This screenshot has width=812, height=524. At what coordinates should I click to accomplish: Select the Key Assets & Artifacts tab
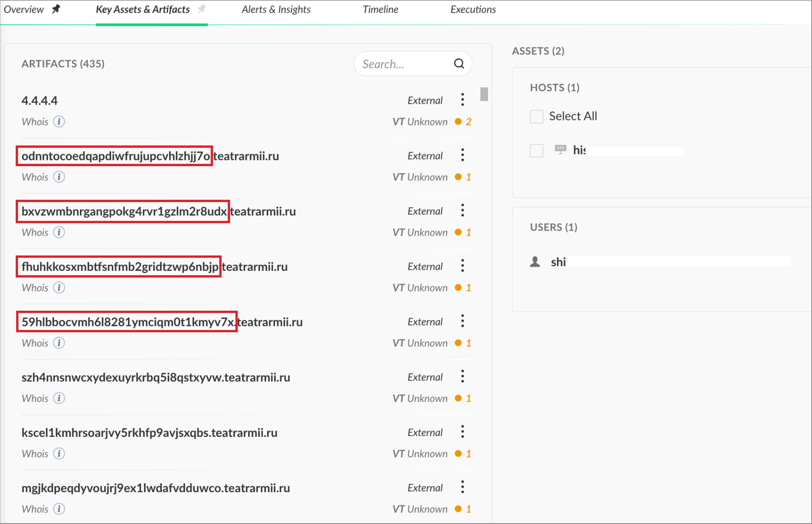[x=143, y=9]
